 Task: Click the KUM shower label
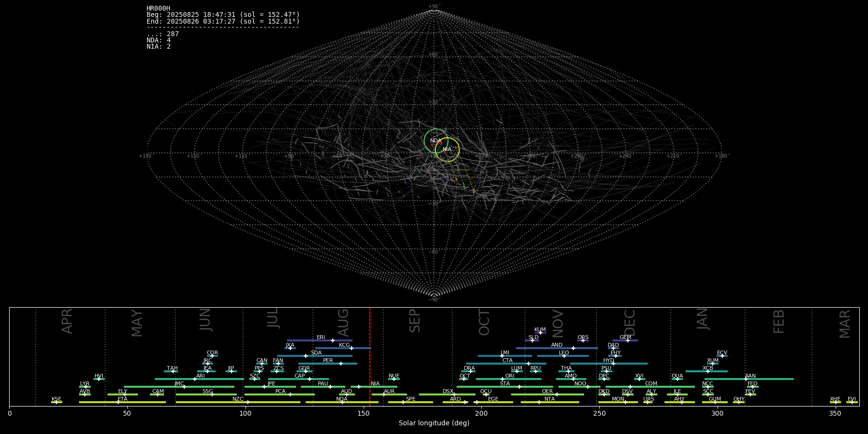click(x=540, y=330)
